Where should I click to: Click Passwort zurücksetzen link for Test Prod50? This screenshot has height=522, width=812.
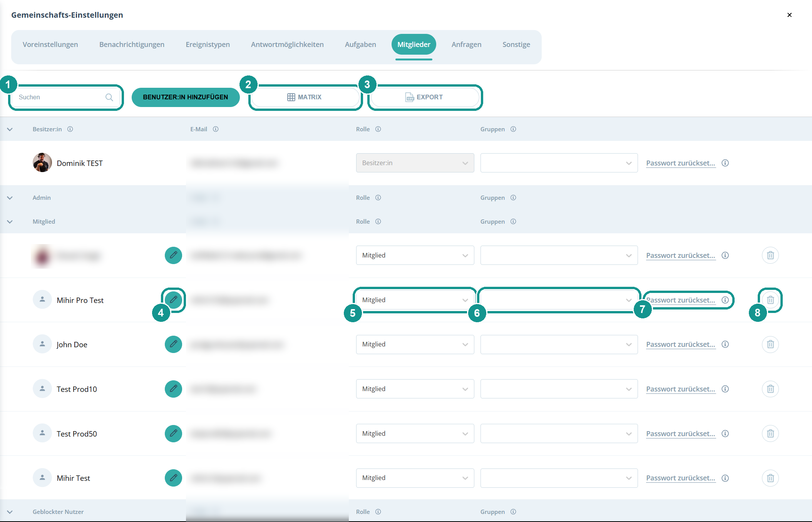click(681, 433)
